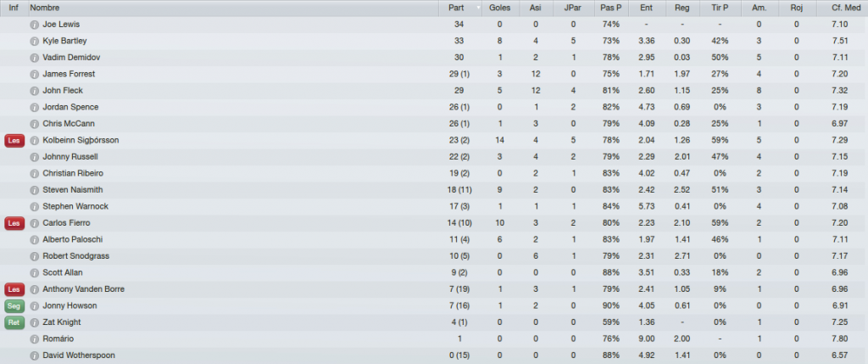Select red Les badge for Kolbeinn Sigþórsson
Viewport: 868px width, 364px height.
14,141
